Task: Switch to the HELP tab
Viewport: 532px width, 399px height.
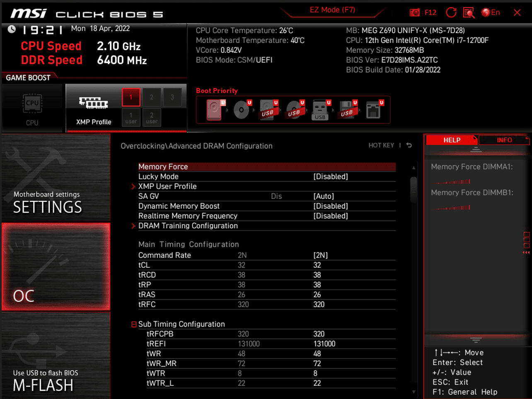Action: (x=452, y=140)
